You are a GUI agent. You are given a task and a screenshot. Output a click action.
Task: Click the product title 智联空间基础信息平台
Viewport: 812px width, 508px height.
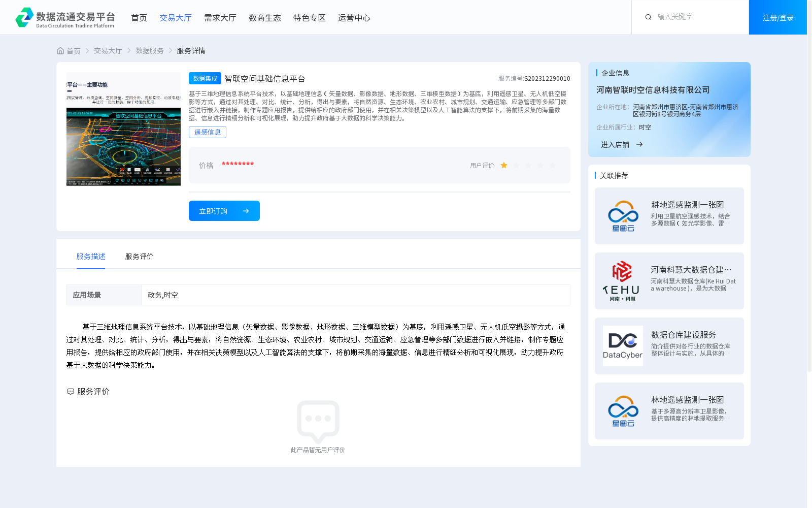[x=265, y=79]
